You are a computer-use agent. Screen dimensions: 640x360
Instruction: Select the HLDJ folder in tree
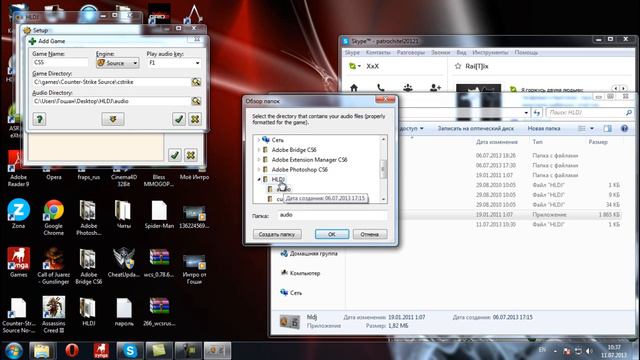pyautogui.click(x=278, y=179)
